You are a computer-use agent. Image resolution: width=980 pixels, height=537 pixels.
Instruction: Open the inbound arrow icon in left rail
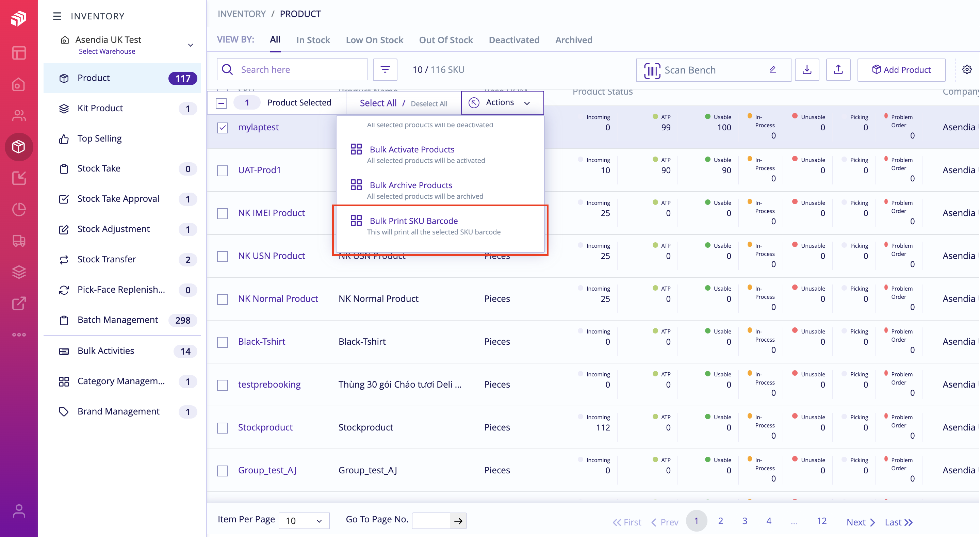click(x=19, y=178)
